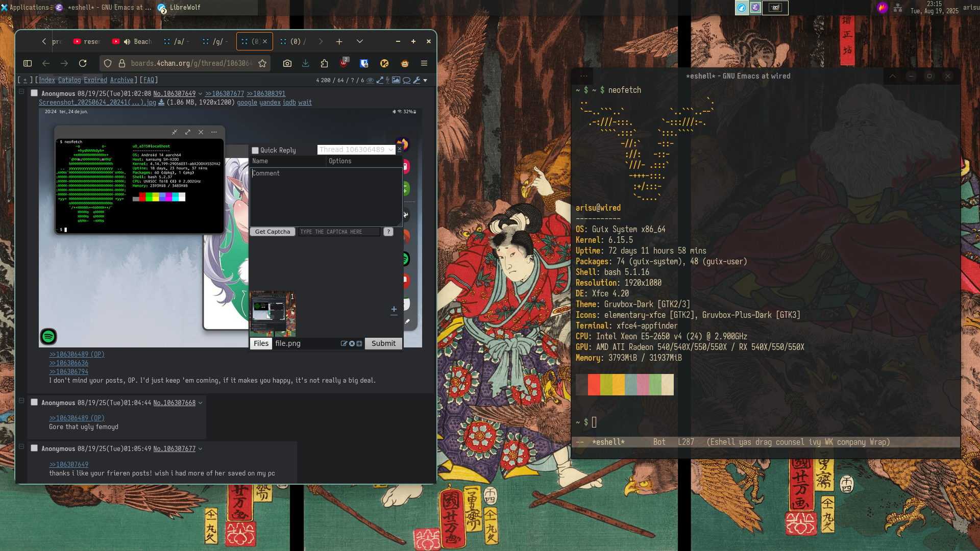Open the post menu arrow next to No.106307677
The width and height of the screenshot is (980, 551).
coord(201,449)
